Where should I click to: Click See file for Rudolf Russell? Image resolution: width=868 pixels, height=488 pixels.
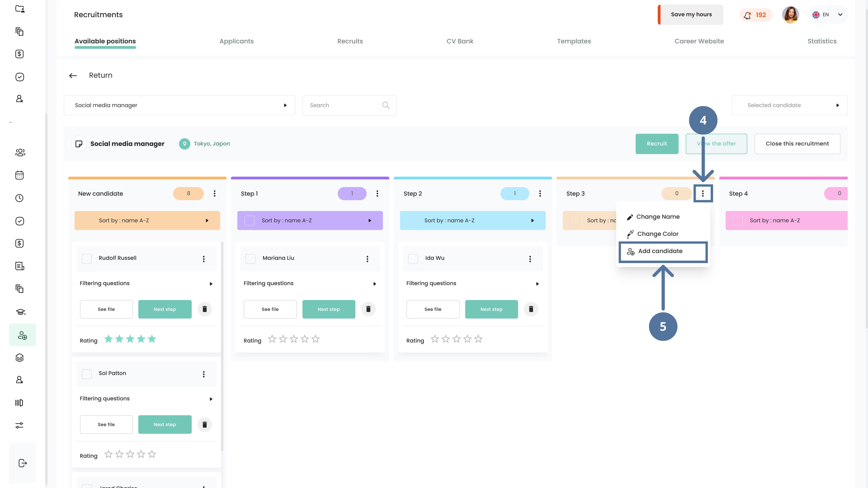click(x=106, y=309)
